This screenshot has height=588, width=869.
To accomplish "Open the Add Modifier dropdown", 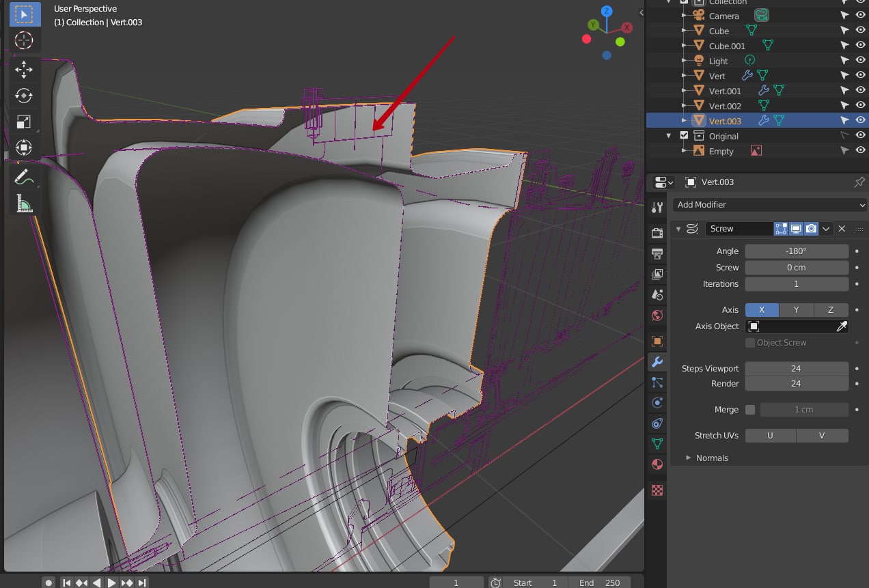I will tap(769, 205).
